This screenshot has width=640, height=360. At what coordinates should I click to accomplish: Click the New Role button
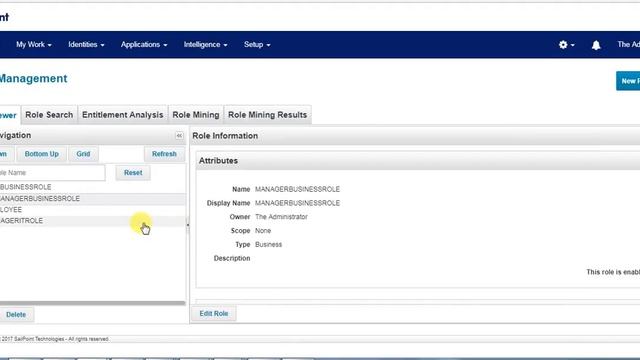628,81
